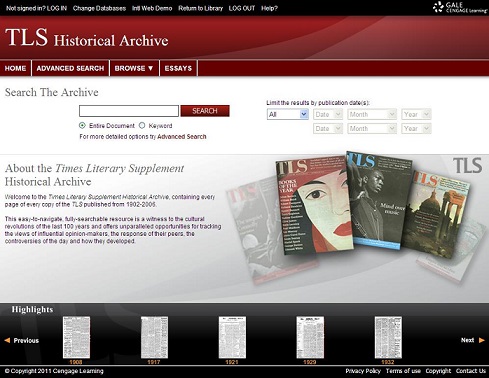The width and height of the screenshot is (489, 378).
Task: Open the Essays tab
Action: [178, 68]
